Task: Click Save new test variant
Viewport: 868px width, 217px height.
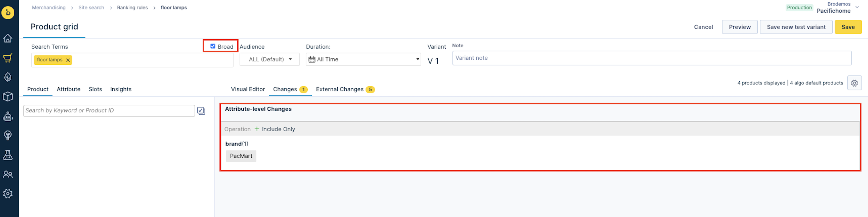Action: (x=796, y=27)
